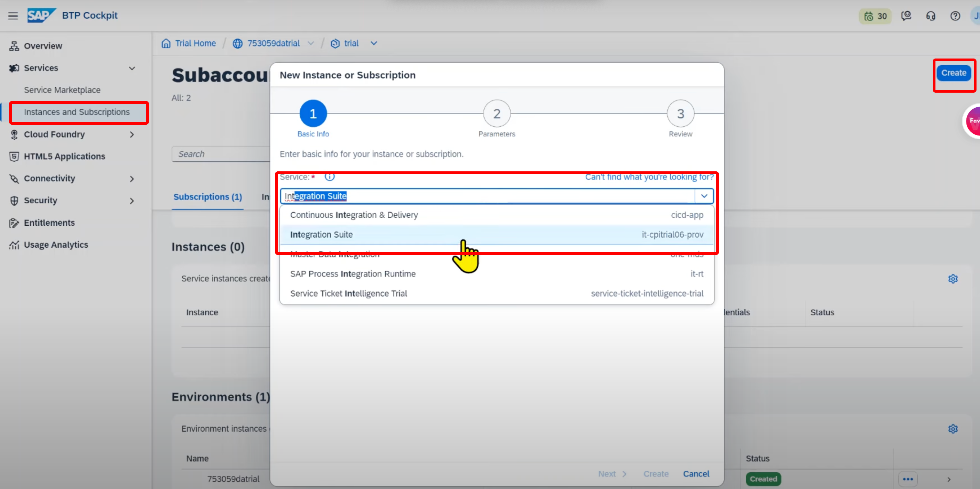Open details arrow for 753059datrial row
The width and height of the screenshot is (980, 489).
[949, 480]
